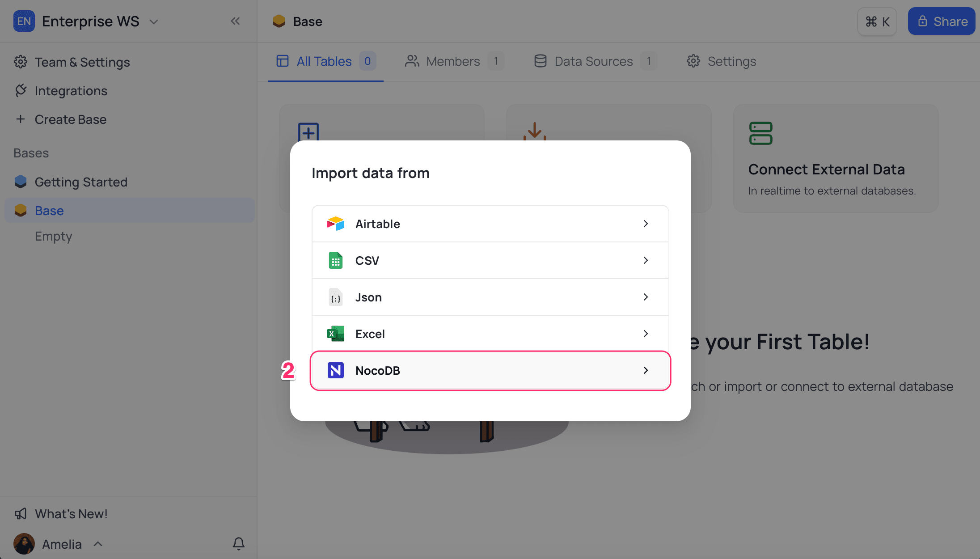The width and height of the screenshot is (980, 559).
Task: Open the Connect External Data panel icon
Action: pyautogui.click(x=760, y=133)
